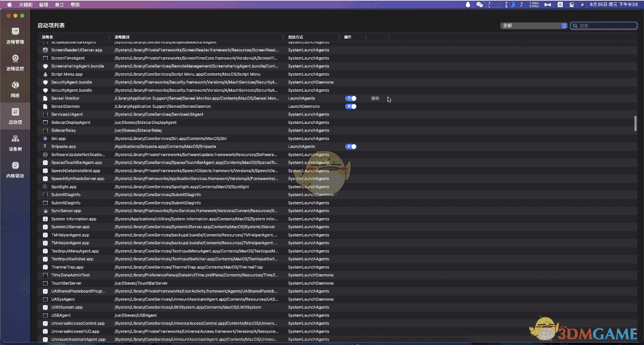Open the 进程管理 sidebar icon
Viewport: 644px width, 345px height.
[x=16, y=35]
